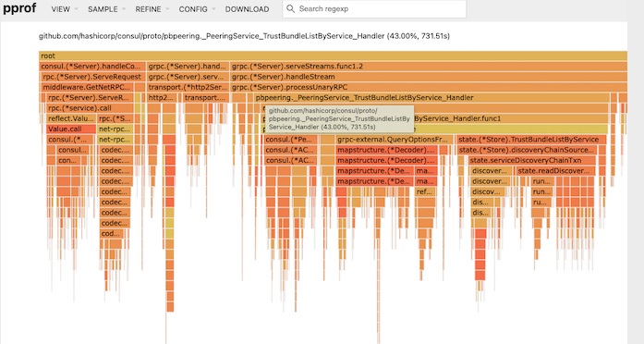Click the pprof logo
Viewport: 644px width, 344px height.
(18, 8)
